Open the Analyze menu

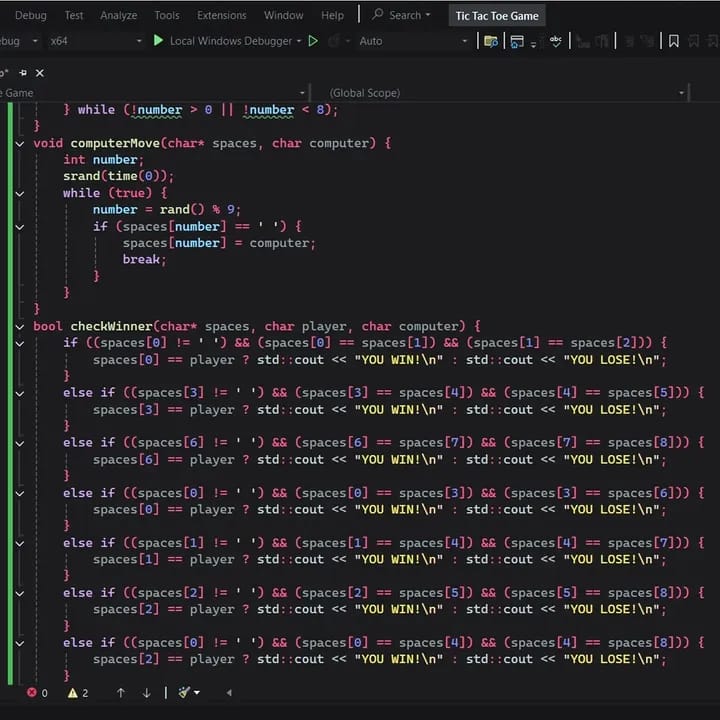[119, 15]
